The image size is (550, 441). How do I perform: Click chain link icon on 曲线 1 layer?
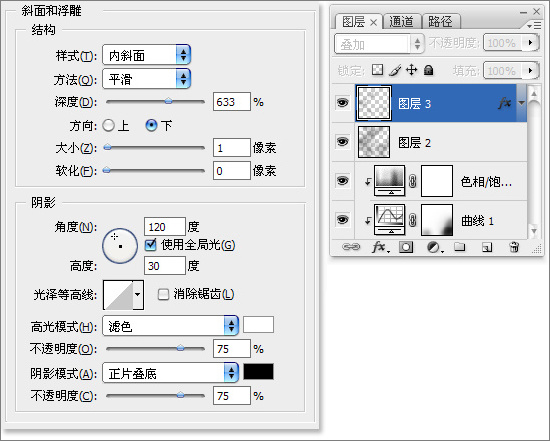coord(413,220)
